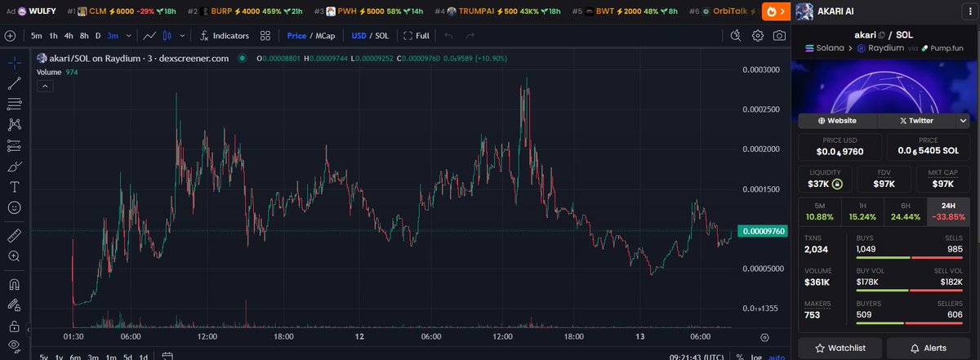Add akari to Watchlist
Screen dimensions: 980x360
(840, 348)
